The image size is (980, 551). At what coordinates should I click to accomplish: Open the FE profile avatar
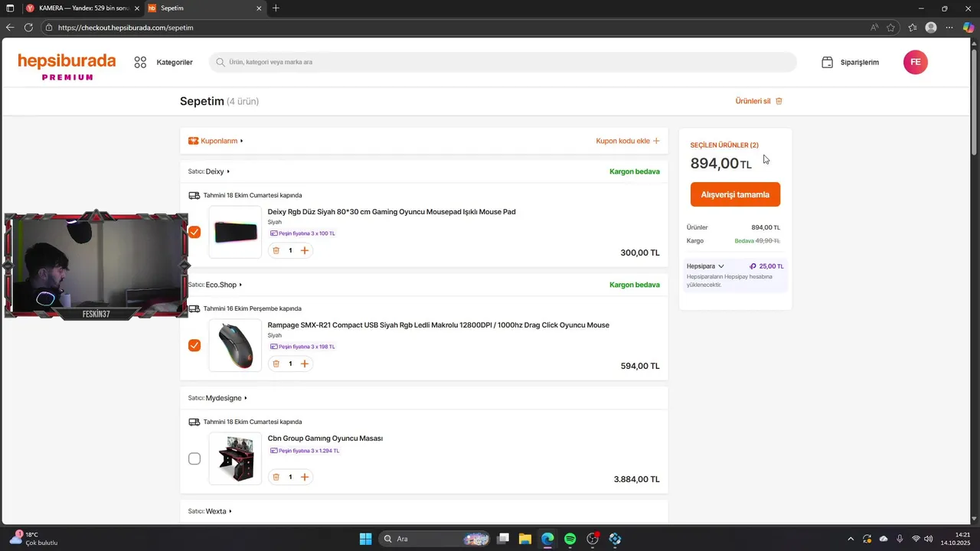(915, 62)
